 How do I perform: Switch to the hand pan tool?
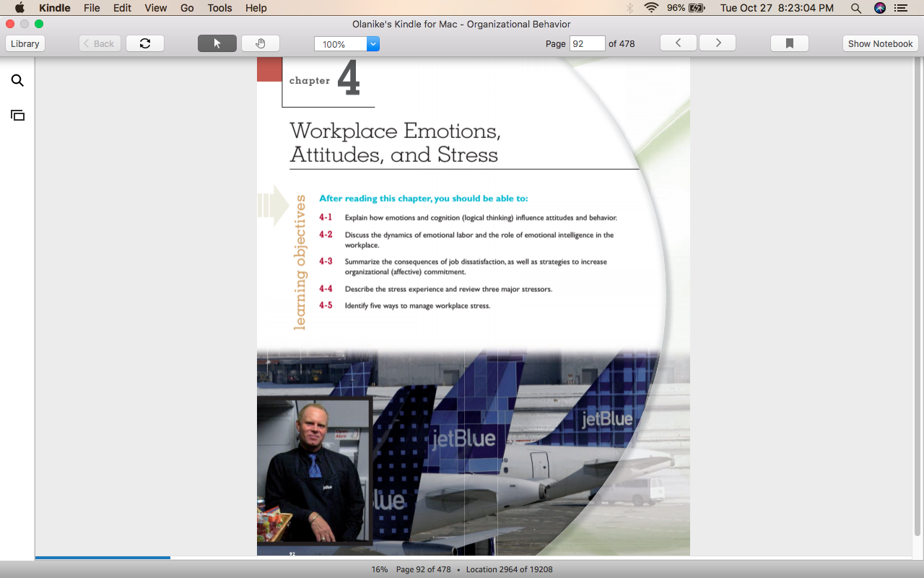[x=261, y=43]
